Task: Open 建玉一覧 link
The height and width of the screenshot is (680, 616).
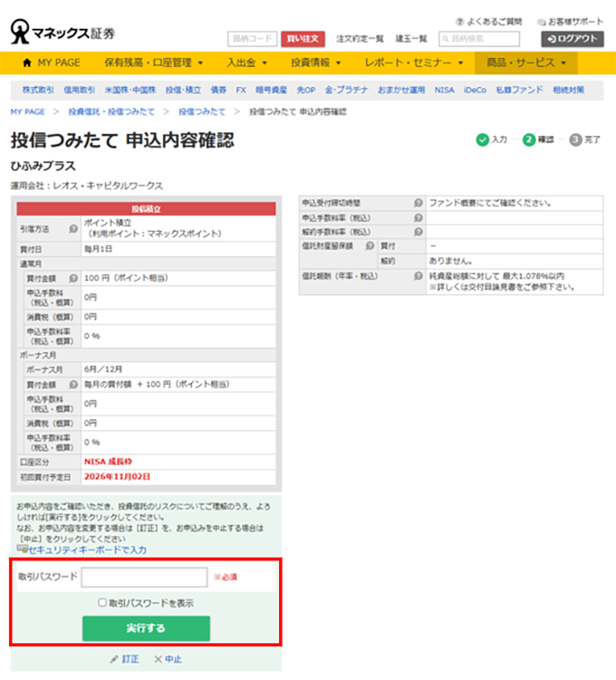Action: click(411, 39)
